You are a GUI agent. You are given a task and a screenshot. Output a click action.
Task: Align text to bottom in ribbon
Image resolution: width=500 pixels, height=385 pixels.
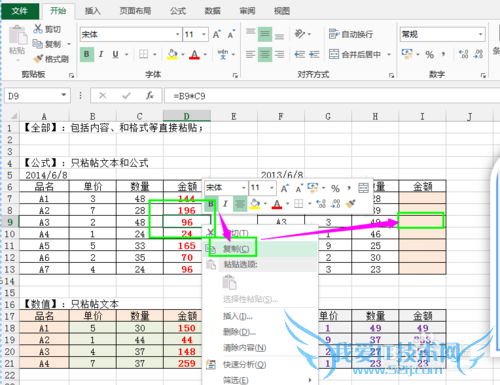coord(280,35)
